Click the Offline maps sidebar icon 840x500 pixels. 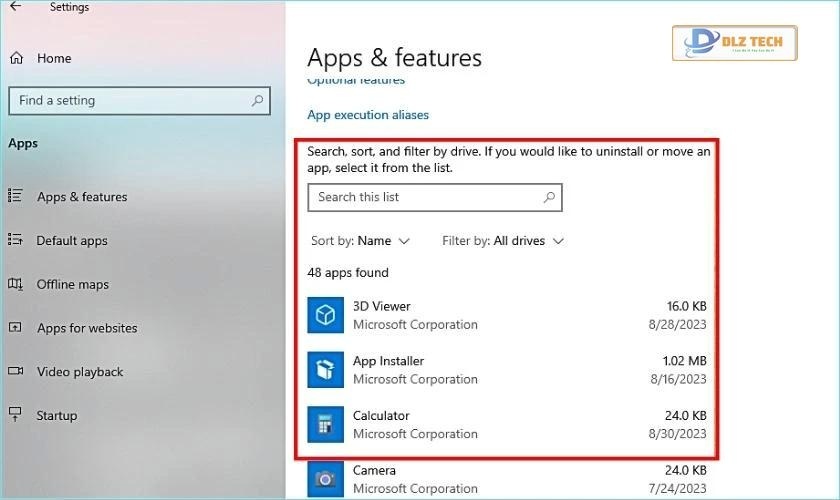pos(15,285)
